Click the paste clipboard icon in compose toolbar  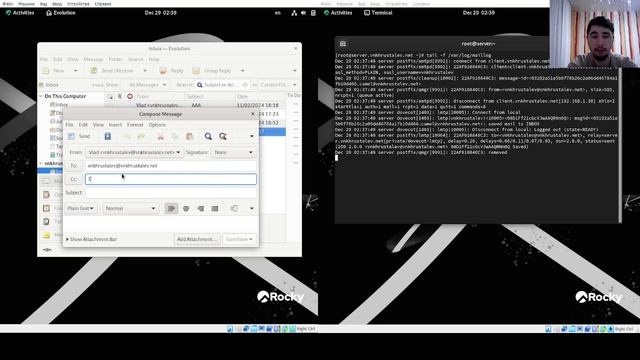189,136
